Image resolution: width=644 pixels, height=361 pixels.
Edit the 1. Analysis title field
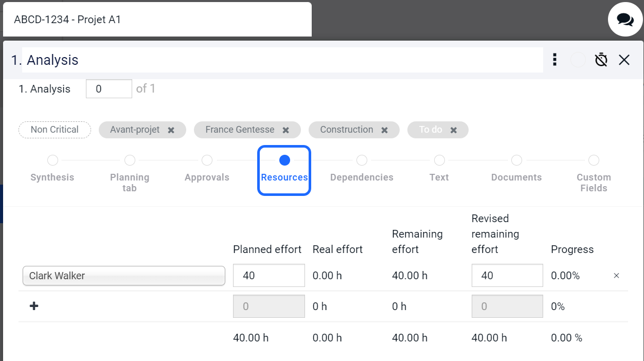[282, 60]
